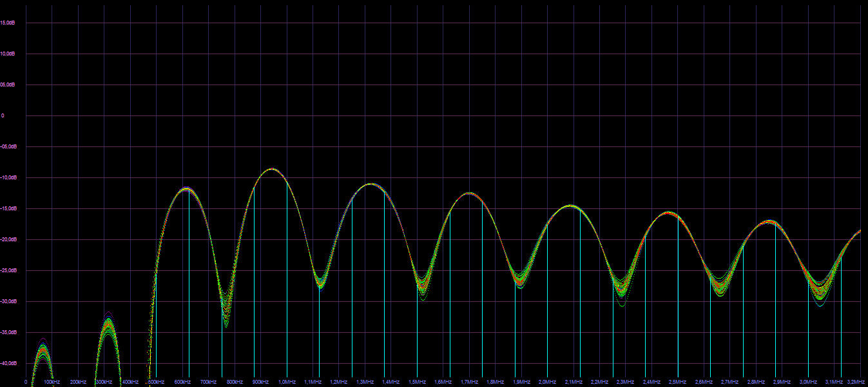Click the 3,0MHz frequency tick label
The image size is (868, 387).
809,382
